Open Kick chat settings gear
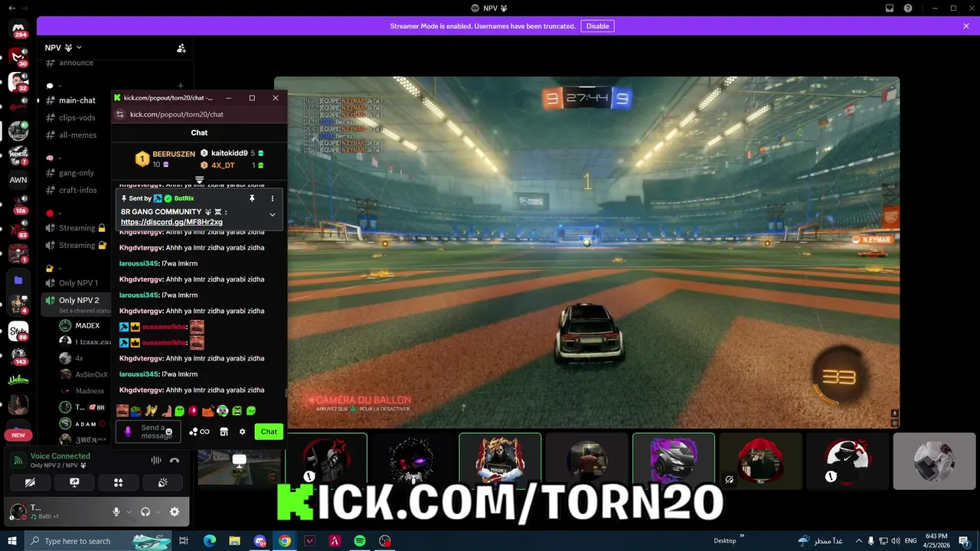This screenshot has width=980, height=551. pyautogui.click(x=243, y=432)
